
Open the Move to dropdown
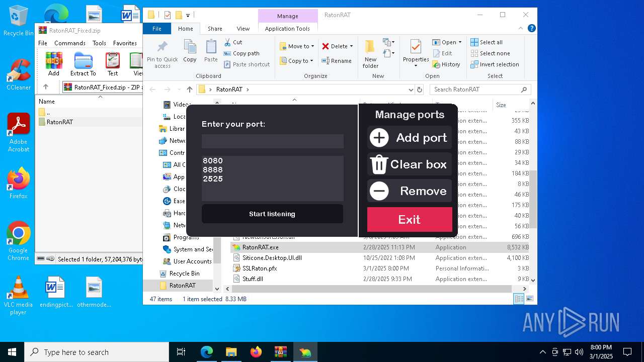[297, 46]
